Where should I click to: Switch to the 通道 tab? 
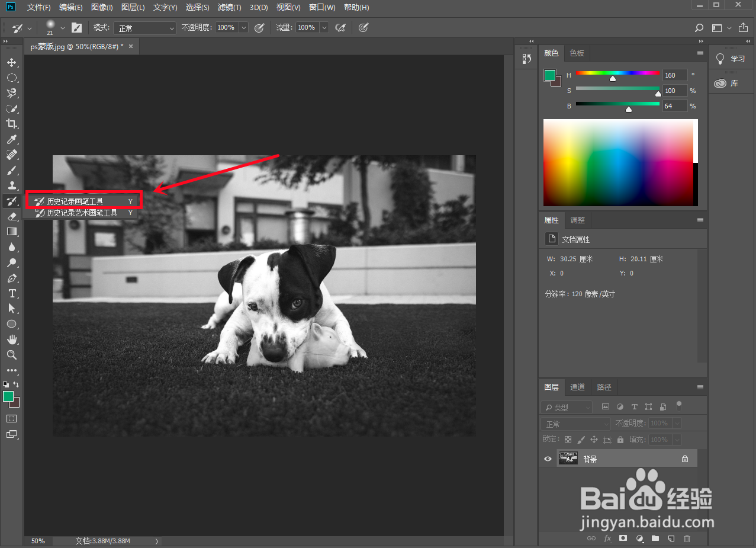[x=577, y=387]
